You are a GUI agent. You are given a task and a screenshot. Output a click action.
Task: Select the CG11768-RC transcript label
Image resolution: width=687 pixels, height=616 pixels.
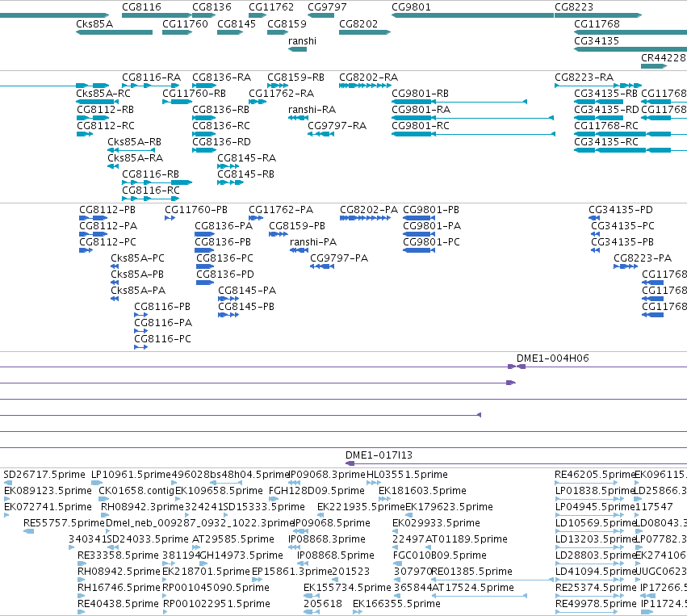coord(606,126)
